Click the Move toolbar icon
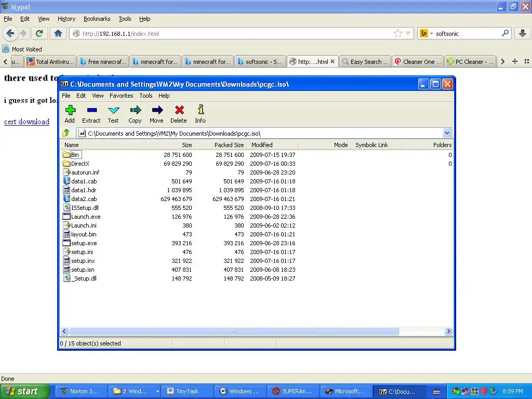Image resolution: width=532 pixels, height=399 pixels. (x=157, y=114)
